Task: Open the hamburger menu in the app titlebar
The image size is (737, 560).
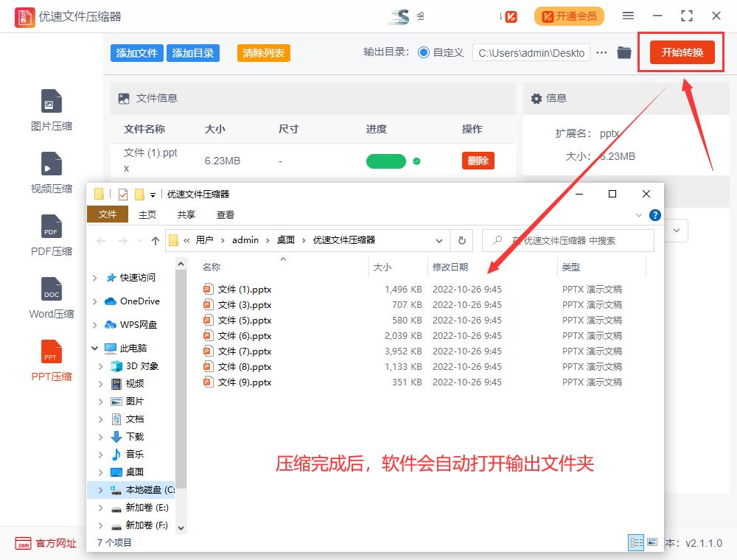Action: (x=628, y=15)
